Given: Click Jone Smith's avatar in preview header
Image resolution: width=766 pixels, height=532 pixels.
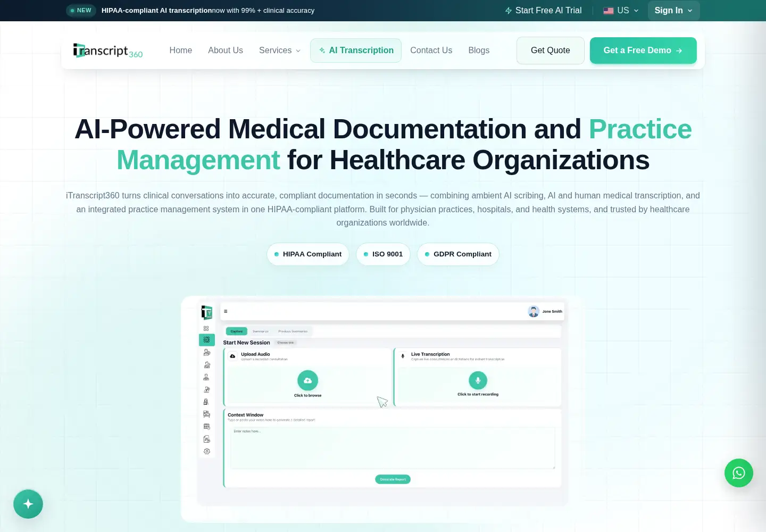Looking at the screenshot, I should (534, 312).
